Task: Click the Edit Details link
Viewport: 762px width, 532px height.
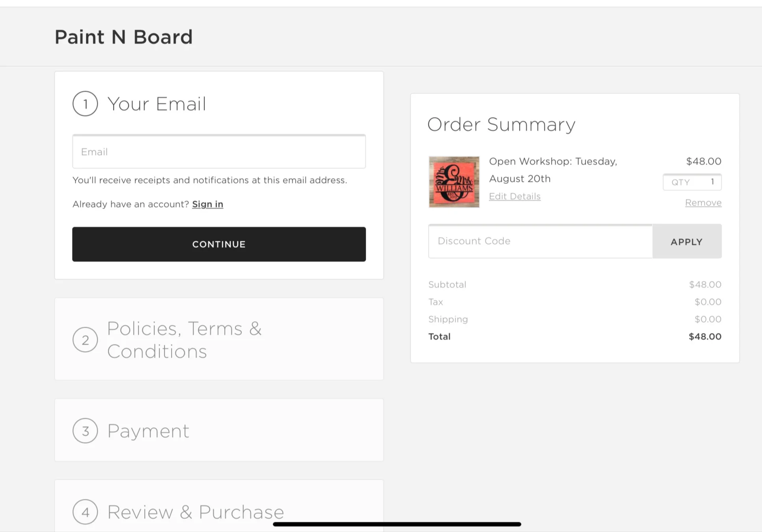Action: (515, 196)
